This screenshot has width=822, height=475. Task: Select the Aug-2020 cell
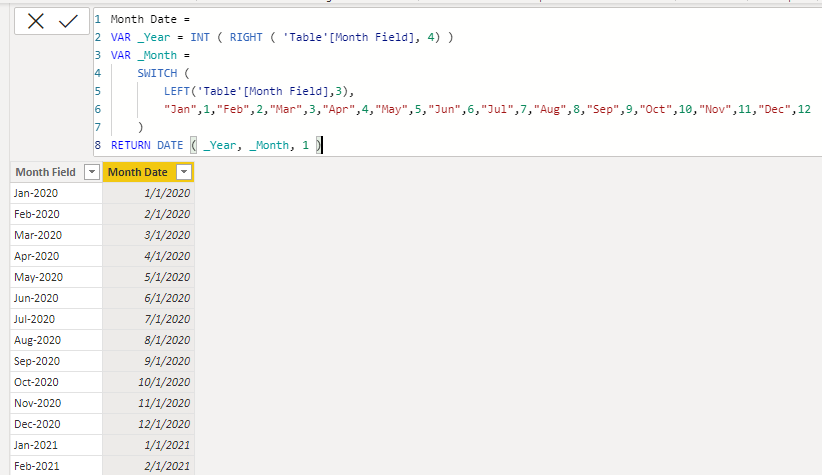point(56,340)
